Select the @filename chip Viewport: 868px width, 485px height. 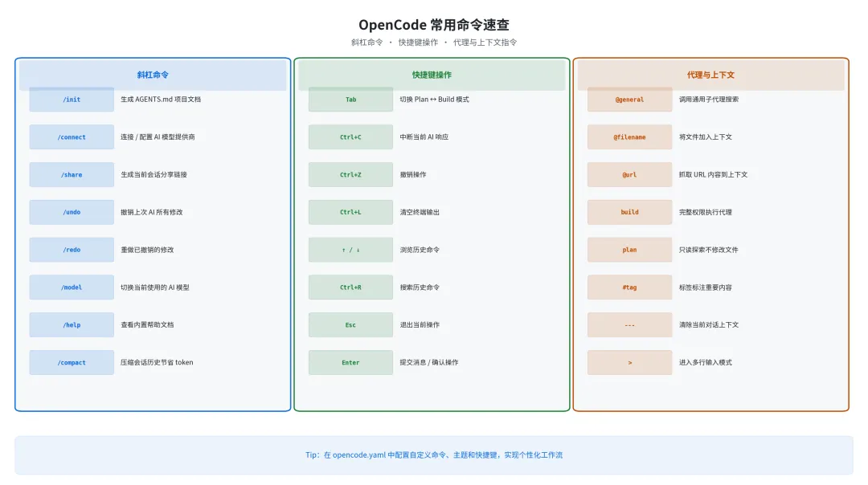pyautogui.click(x=629, y=137)
